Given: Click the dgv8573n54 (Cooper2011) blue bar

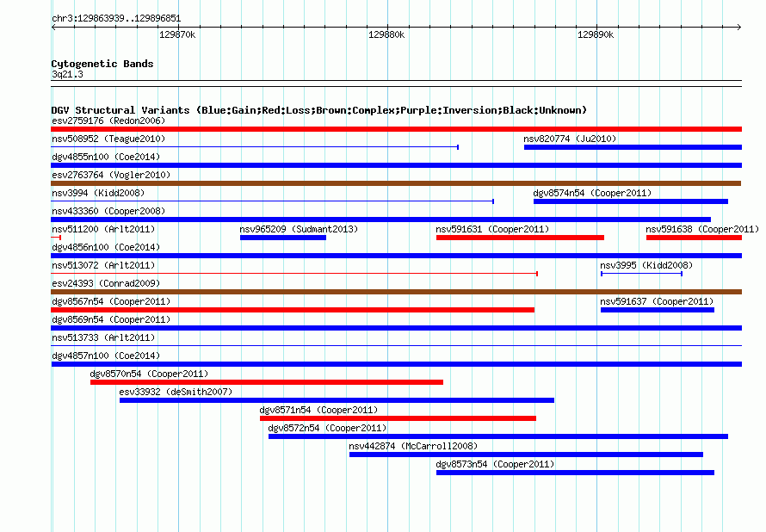Looking at the screenshot, I should click(576, 473).
